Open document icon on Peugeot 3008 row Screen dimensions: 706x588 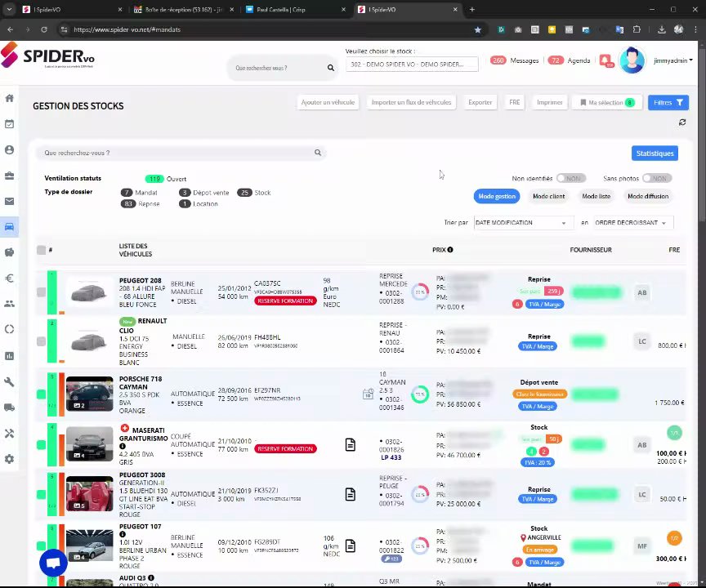pyautogui.click(x=351, y=494)
